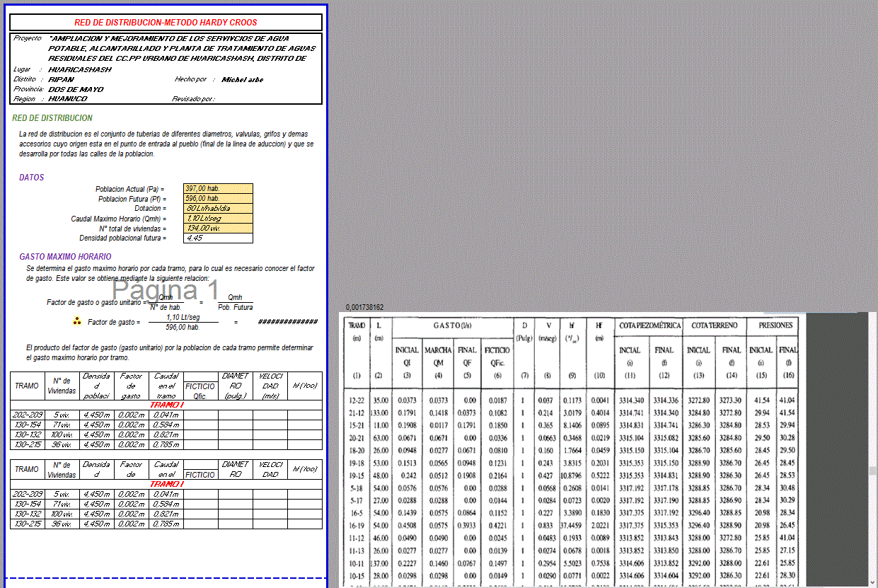The width and height of the screenshot is (878, 588).
Task: Select the hf value '10.8796' in the embedded table
Action: coord(570,475)
